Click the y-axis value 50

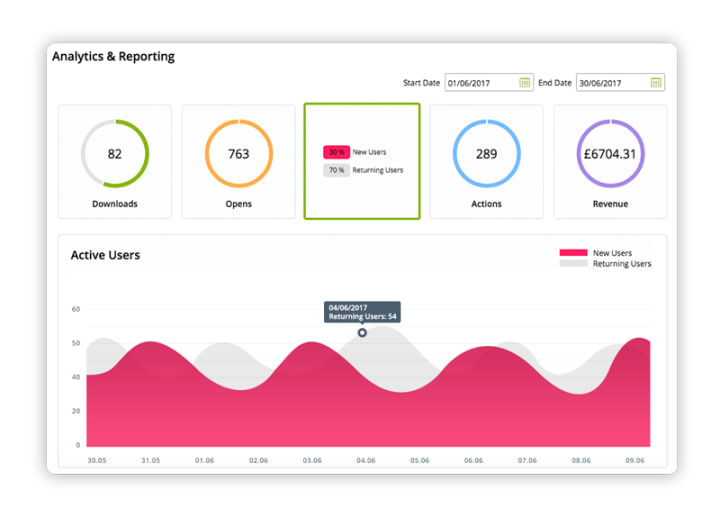(x=76, y=343)
